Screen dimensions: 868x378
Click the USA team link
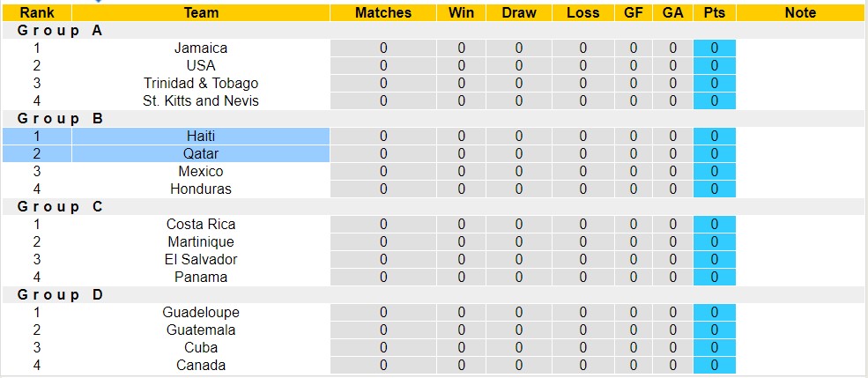click(201, 66)
